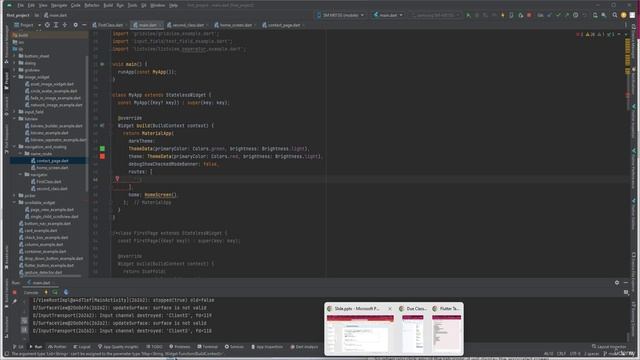Open the Refactor menu
The height and width of the screenshot is (360, 640).
coord(92,5)
